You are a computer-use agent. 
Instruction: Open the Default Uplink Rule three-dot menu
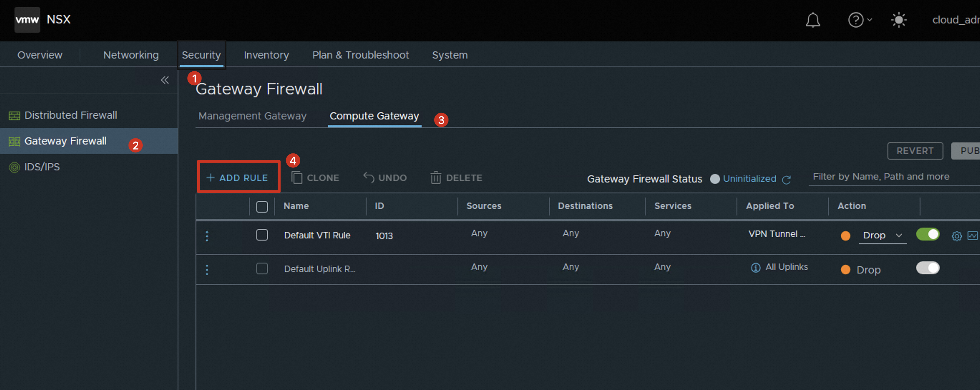(207, 270)
